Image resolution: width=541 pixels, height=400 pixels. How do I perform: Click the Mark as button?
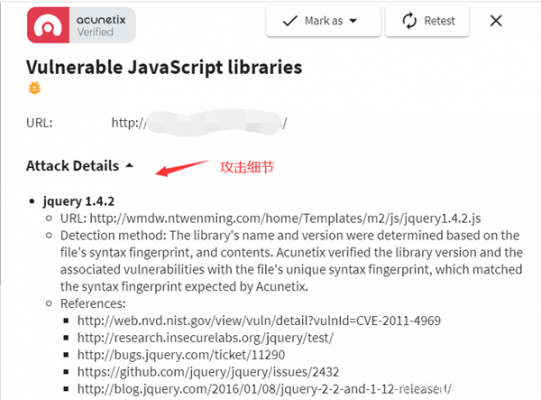point(323,21)
